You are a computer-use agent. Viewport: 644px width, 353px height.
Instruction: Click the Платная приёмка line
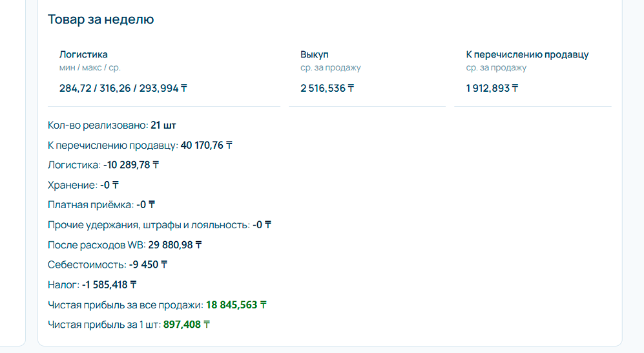[x=101, y=205]
